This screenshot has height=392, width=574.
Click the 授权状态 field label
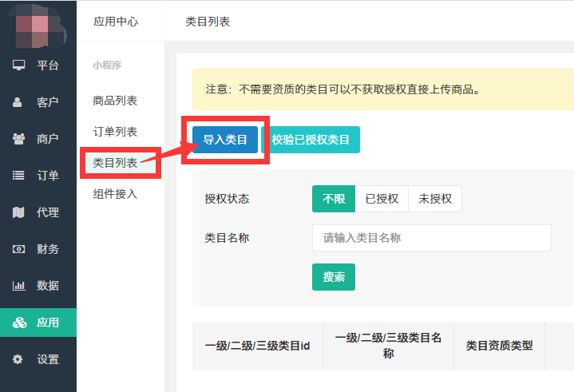[227, 199]
